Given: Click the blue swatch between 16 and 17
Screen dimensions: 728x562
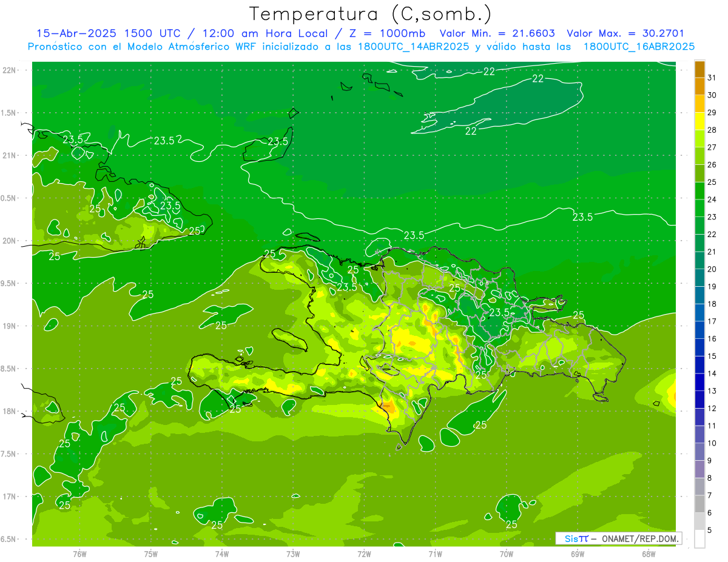Looking at the screenshot, I should [x=699, y=330].
